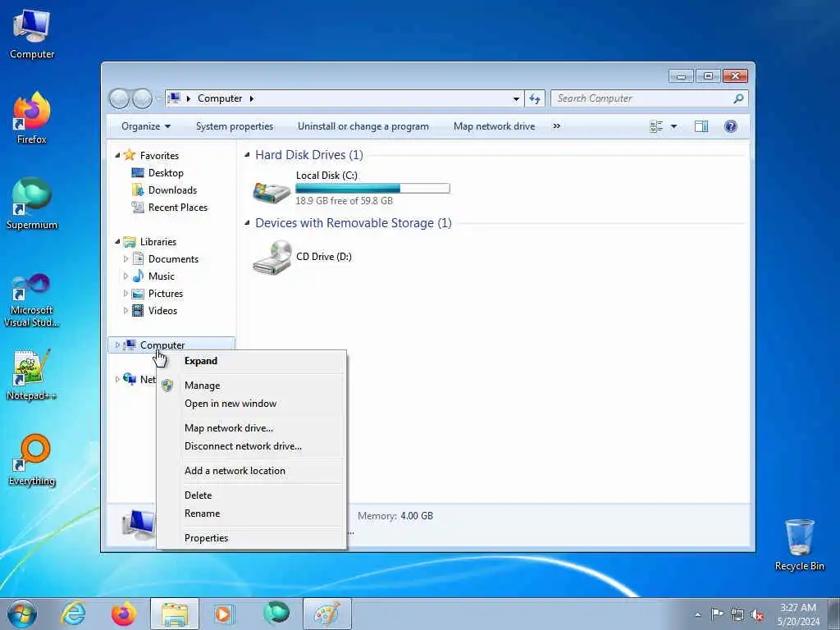Click the Explorer Back navigation button
The width and height of the screenshot is (840, 630).
[x=120, y=98]
